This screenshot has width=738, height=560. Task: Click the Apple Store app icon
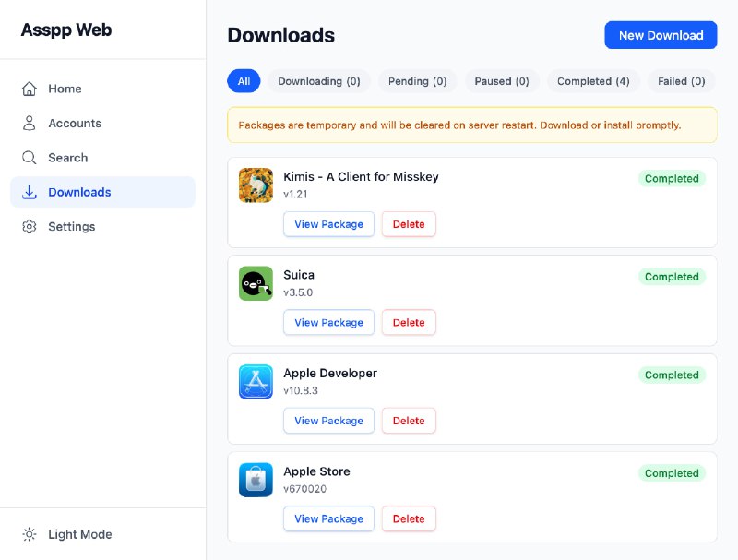[x=256, y=480]
